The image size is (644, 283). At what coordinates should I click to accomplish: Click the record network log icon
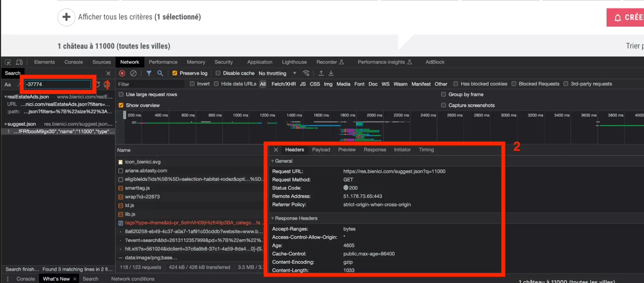point(122,73)
